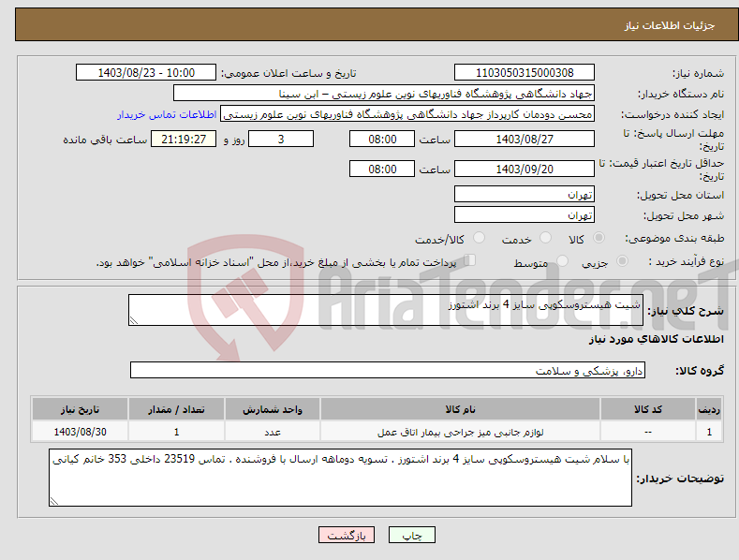739x560 pixels.
Task: Click the request creator name field
Action: coord(407,114)
